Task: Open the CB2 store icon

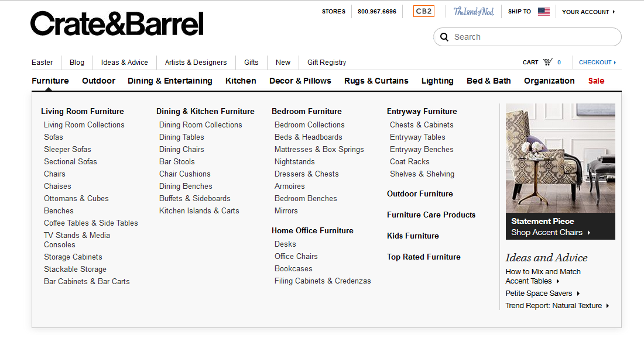Action: tap(423, 11)
